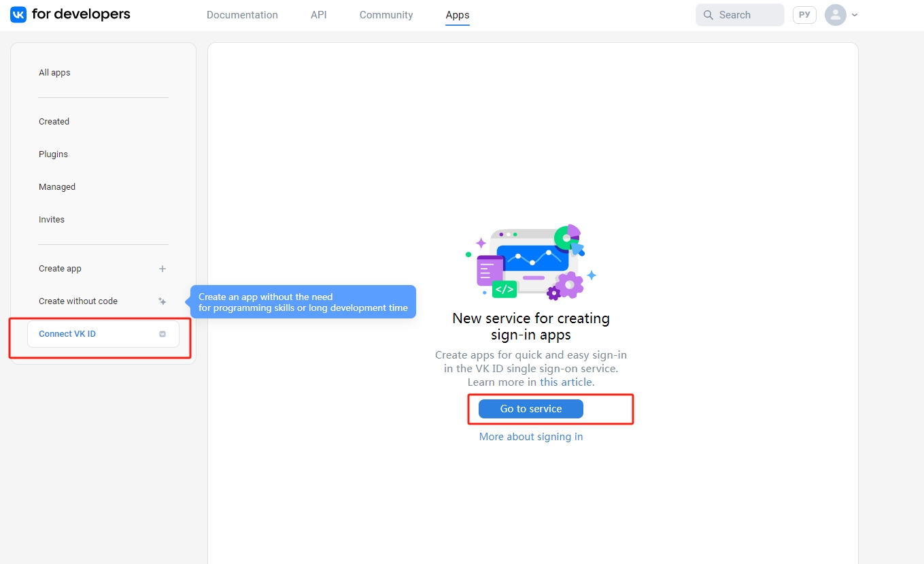The width and height of the screenshot is (924, 564).
Task: Open the Documentation tab
Action: (x=242, y=15)
